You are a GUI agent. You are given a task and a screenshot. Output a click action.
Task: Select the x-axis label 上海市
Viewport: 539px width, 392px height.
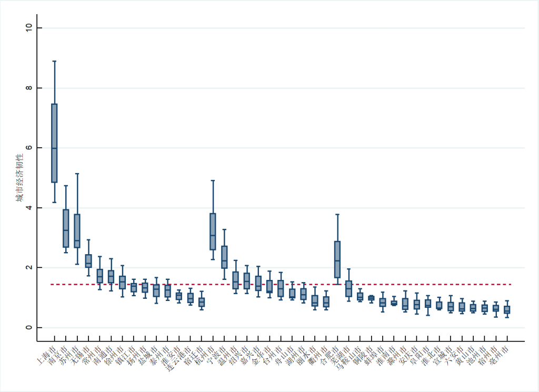[46, 356]
